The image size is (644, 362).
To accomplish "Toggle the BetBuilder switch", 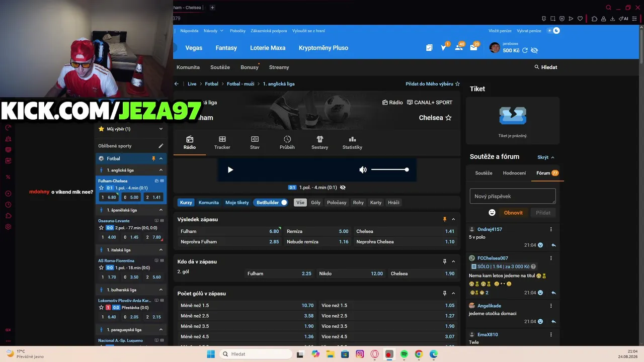I will [284, 203].
